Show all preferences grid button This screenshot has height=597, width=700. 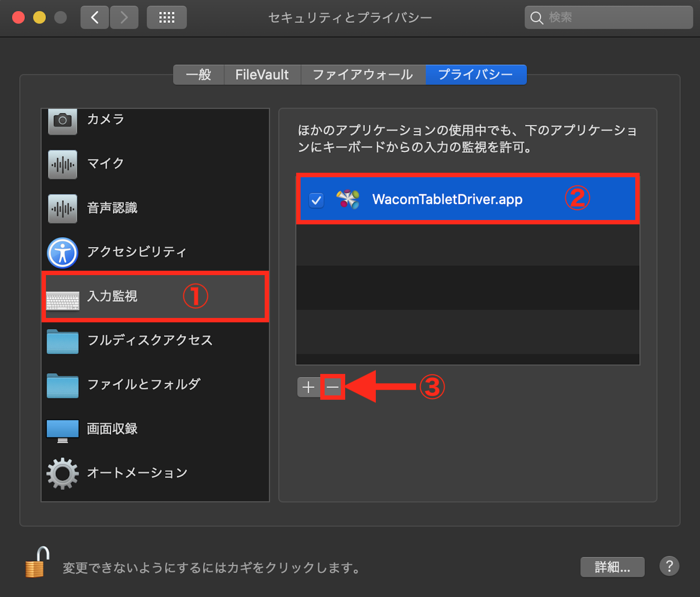[x=167, y=17]
